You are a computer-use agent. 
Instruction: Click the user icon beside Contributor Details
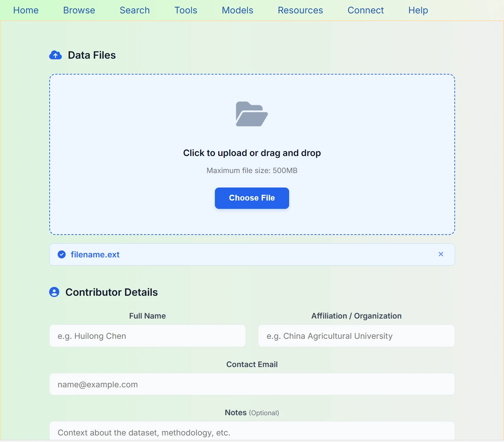coord(54,292)
